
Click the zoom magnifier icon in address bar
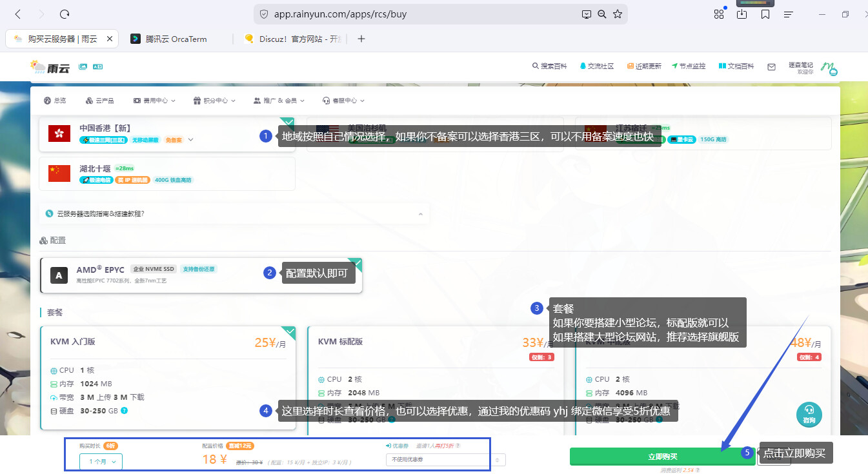602,14
